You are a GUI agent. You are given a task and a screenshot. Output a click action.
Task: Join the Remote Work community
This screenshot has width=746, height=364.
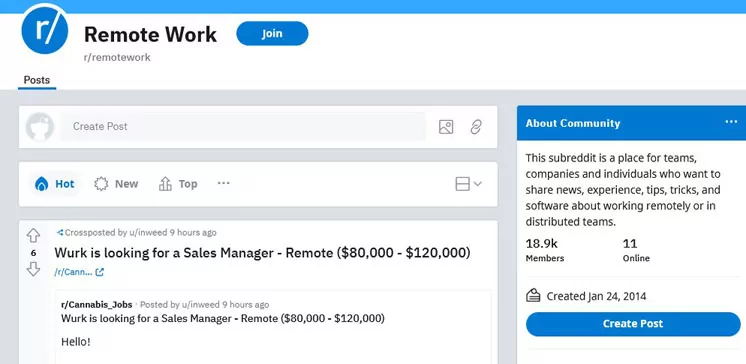(x=272, y=33)
